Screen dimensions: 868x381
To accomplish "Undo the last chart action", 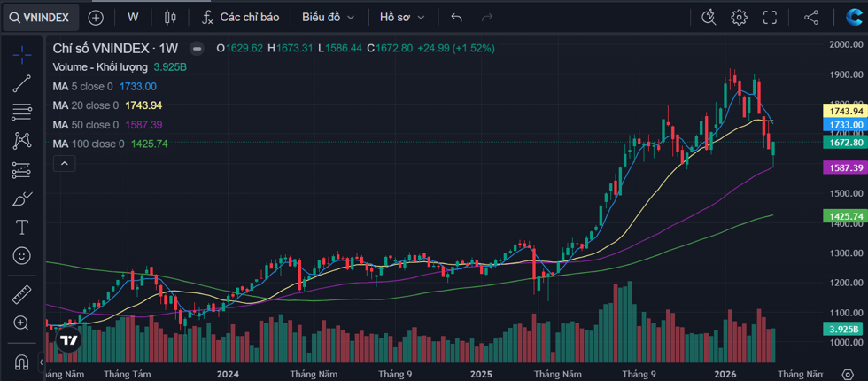I will pos(456,17).
